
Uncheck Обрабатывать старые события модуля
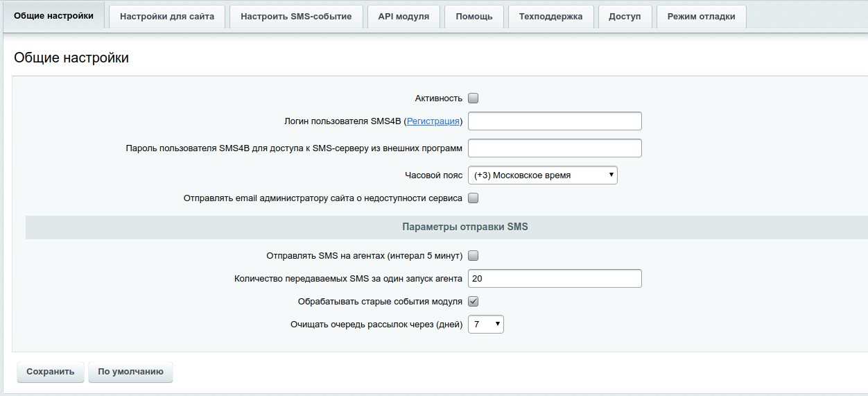(474, 302)
